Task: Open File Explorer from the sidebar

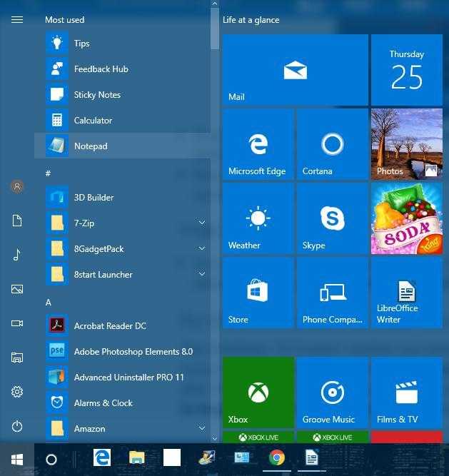Action: (x=17, y=358)
